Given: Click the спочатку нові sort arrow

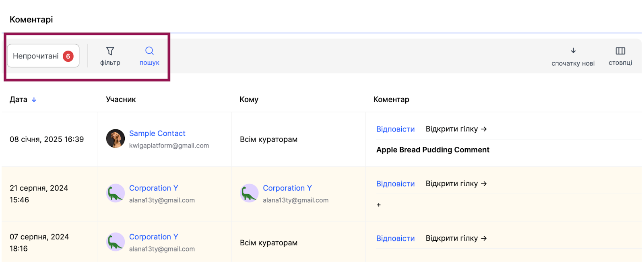Looking at the screenshot, I should [573, 51].
